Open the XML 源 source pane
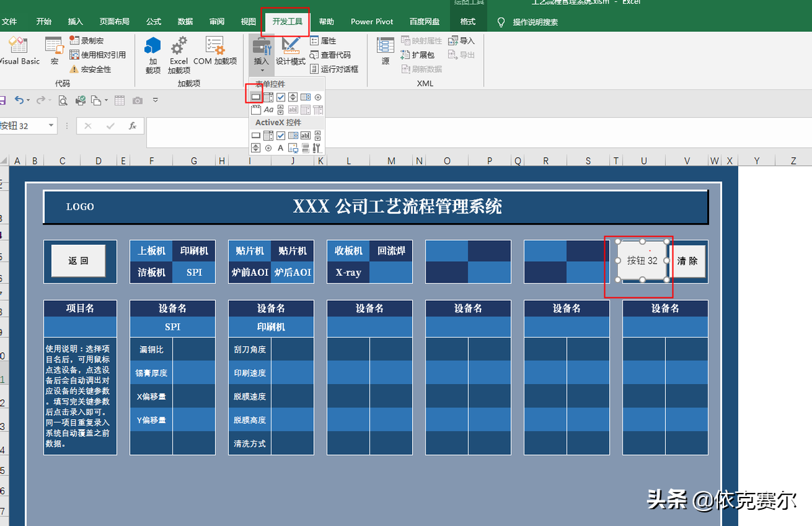This screenshot has height=526, width=812. click(386, 51)
